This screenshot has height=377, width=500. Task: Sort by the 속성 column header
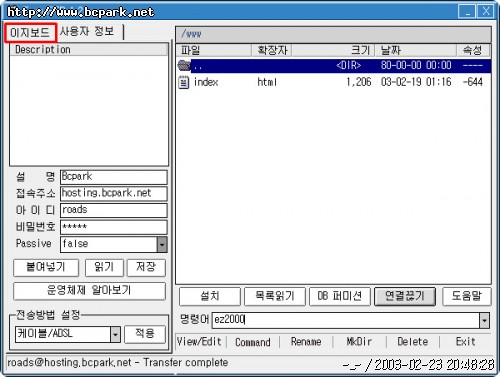coord(473,51)
